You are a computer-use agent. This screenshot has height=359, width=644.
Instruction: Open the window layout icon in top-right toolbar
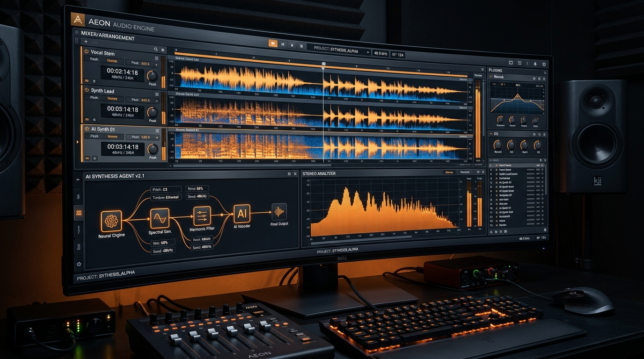pyautogui.click(x=511, y=63)
